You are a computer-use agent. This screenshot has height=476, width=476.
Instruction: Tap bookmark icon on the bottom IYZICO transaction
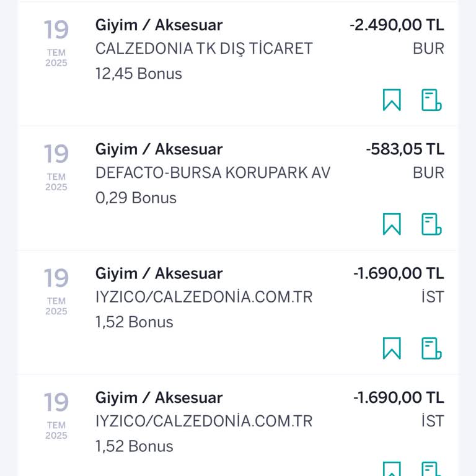point(392,469)
